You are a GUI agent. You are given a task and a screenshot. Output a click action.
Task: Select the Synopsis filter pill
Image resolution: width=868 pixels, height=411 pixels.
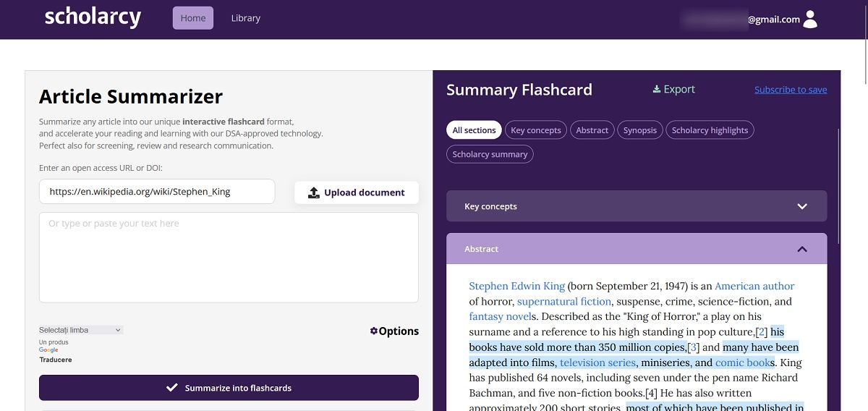point(640,130)
